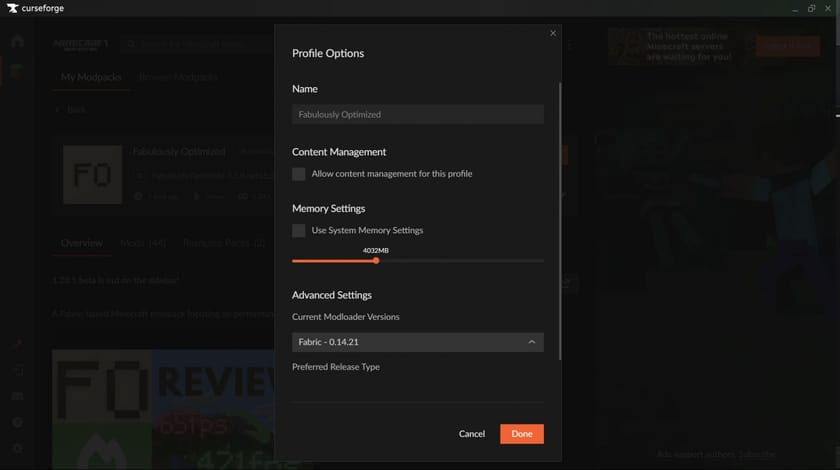The image size is (840, 470).
Task: Open the Mods (44) tab
Action: (143, 243)
